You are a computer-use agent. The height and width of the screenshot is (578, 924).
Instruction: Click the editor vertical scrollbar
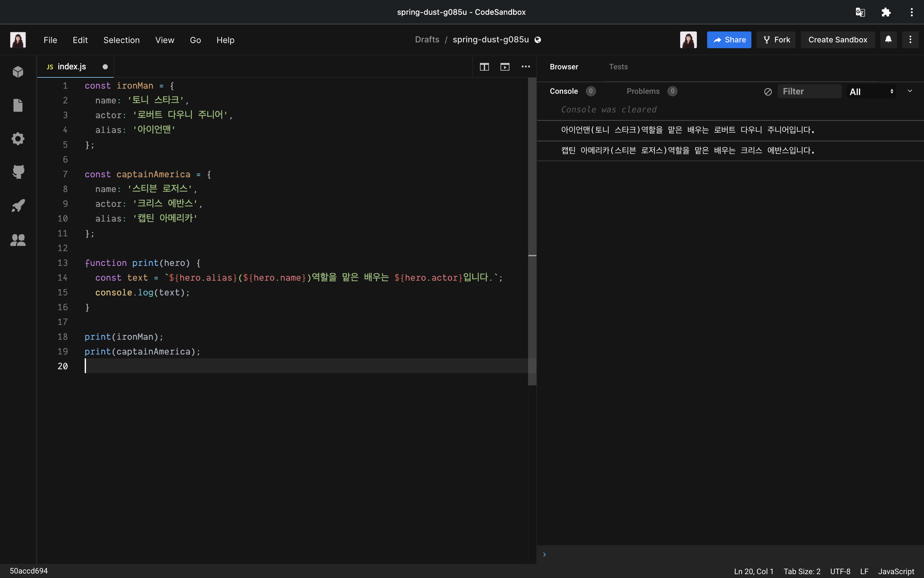(532, 231)
